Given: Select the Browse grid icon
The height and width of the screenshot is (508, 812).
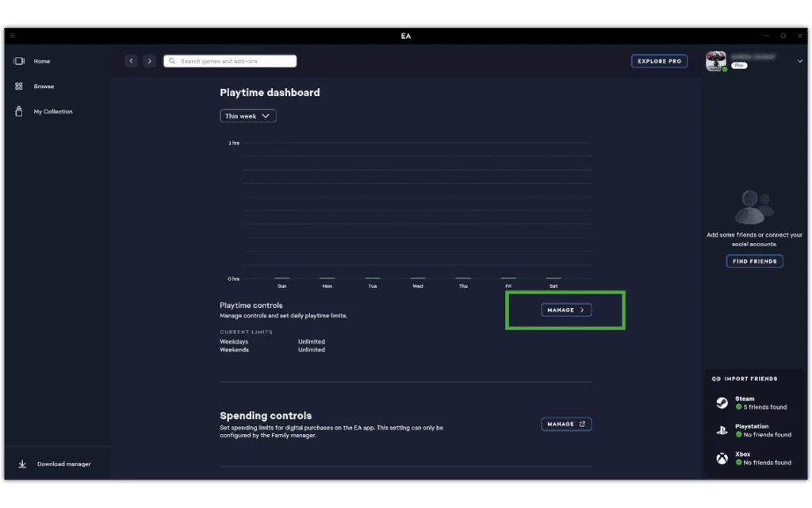Looking at the screenshot, I should [19, 86].
